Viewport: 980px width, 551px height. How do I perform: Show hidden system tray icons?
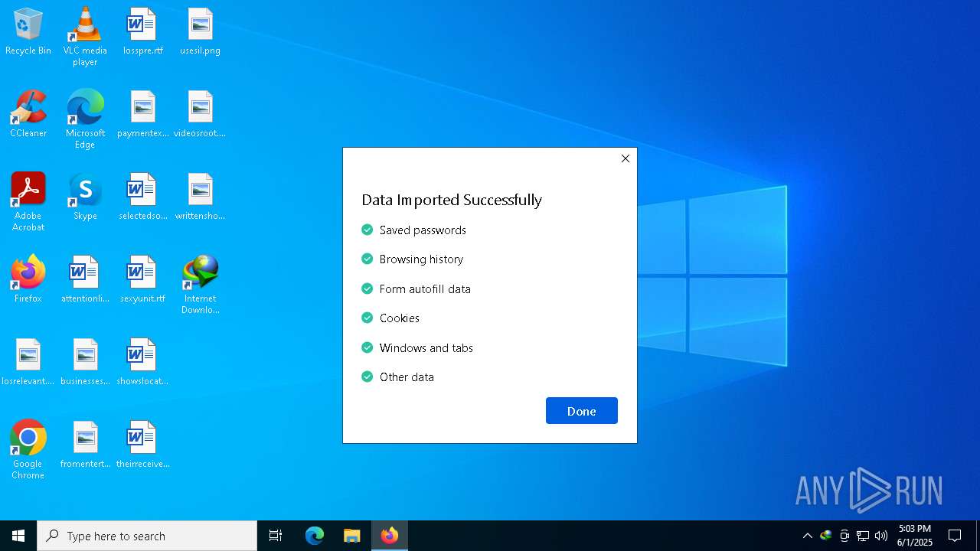click(807, 536)
